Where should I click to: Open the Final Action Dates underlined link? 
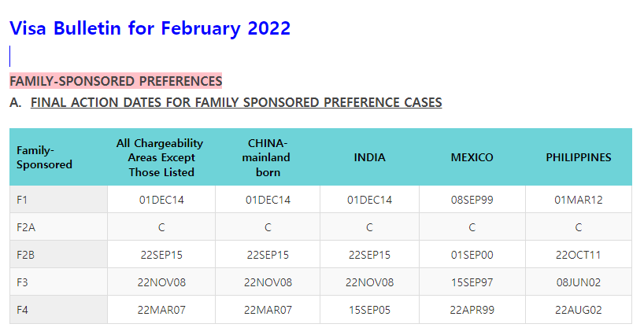click(x=236, y=102)
